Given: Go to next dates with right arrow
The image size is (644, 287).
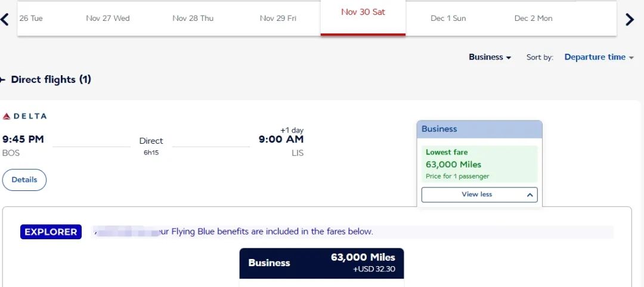Looking at the screenshot, I should (x=630, y=19).
